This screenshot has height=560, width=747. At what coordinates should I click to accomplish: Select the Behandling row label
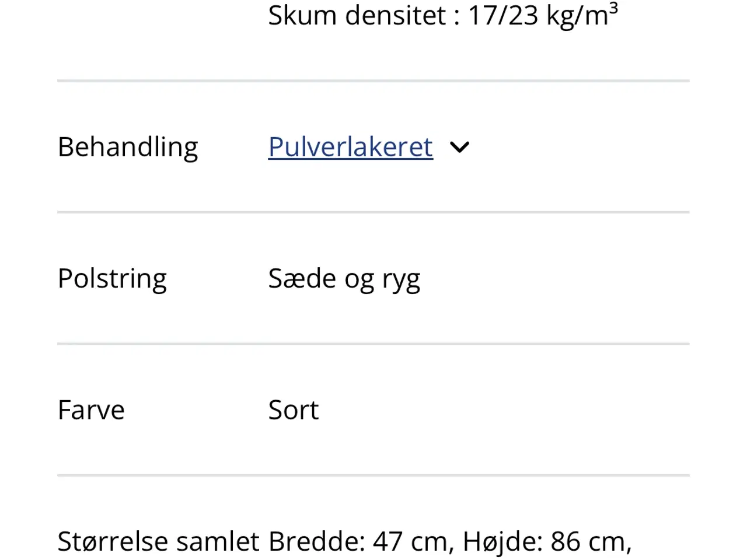(x=127, y=147)
